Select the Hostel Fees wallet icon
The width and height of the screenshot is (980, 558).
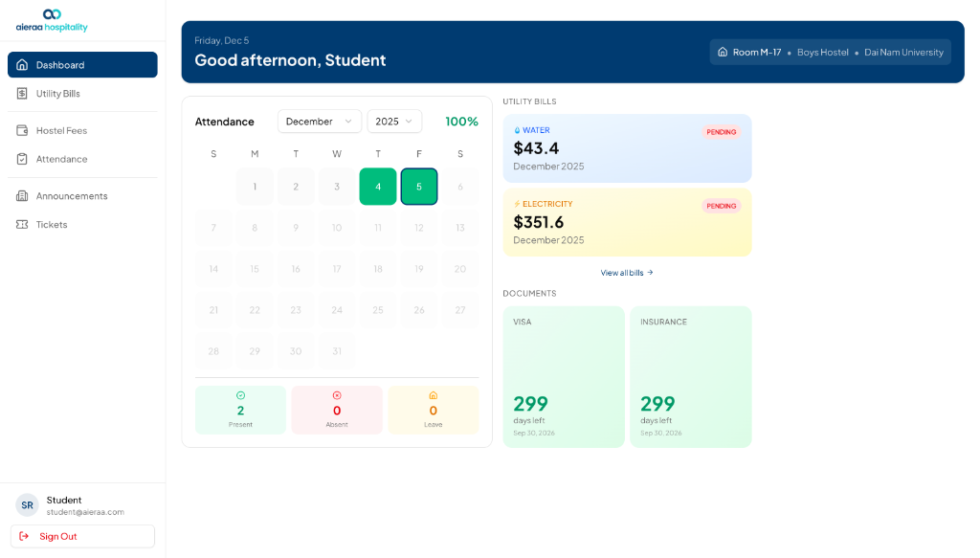point(21,130)
